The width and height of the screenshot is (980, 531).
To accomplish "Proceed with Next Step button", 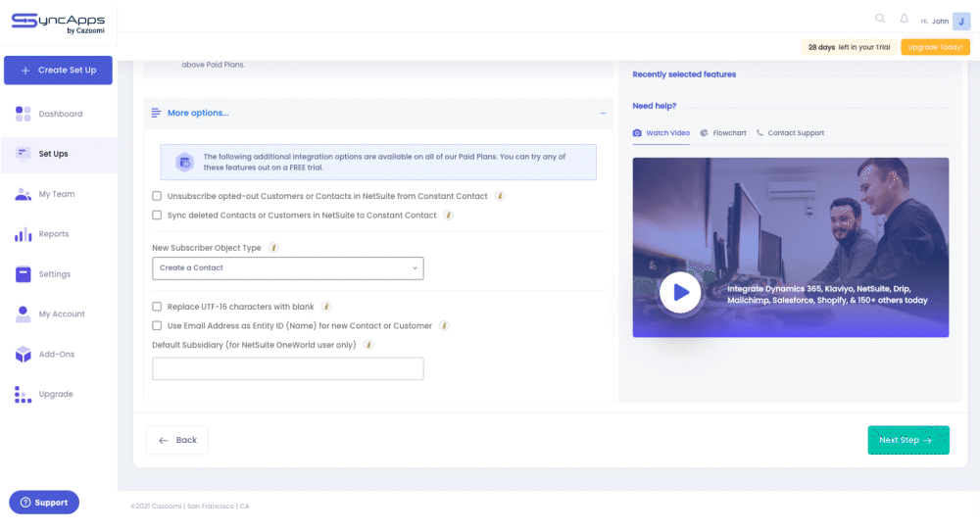I will (x=908, y=441).
